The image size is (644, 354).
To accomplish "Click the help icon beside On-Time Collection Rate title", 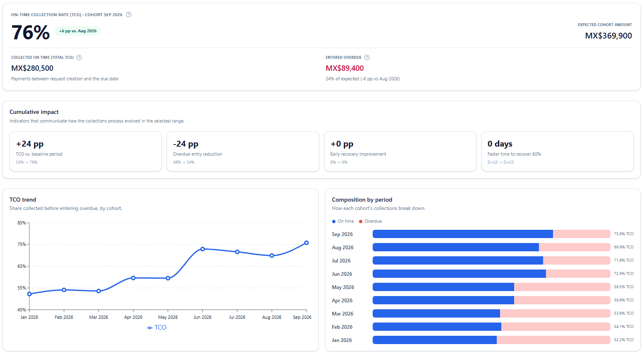I will 129,14.
